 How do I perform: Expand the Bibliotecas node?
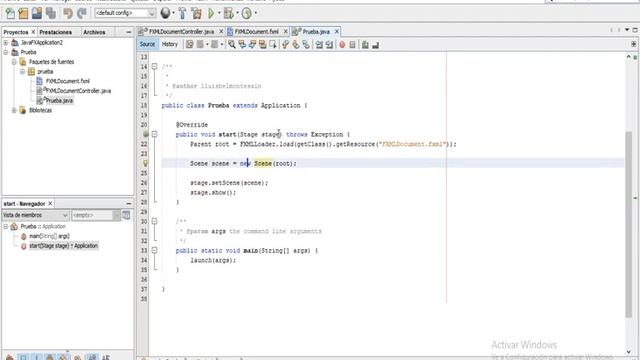point(14,110)
